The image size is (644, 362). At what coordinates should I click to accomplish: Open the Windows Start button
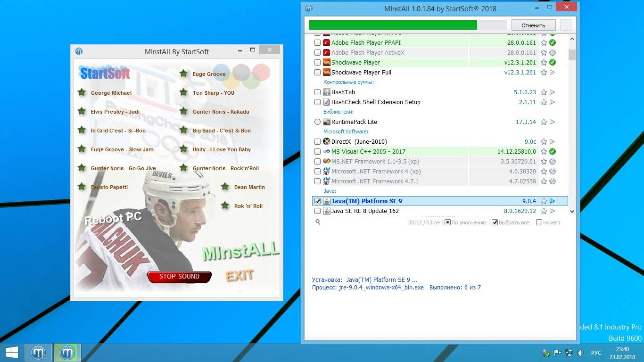pyautogui.click(x=11, y=353)
